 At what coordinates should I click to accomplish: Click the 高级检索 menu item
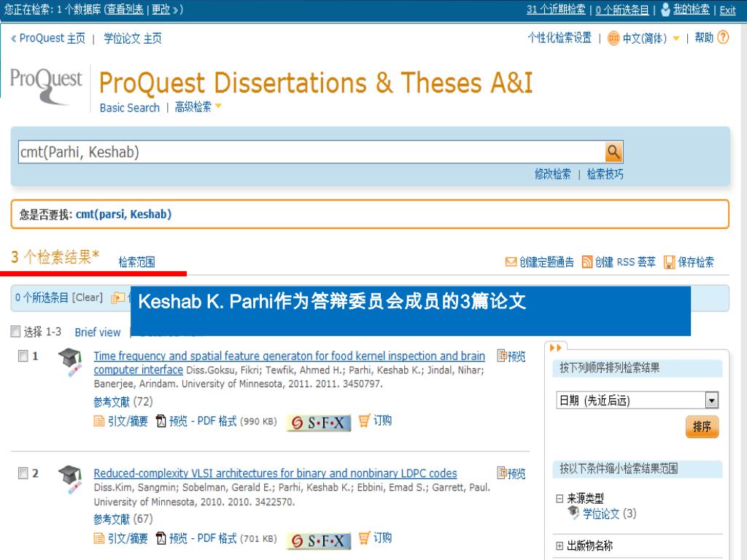[x=193, y=106]
